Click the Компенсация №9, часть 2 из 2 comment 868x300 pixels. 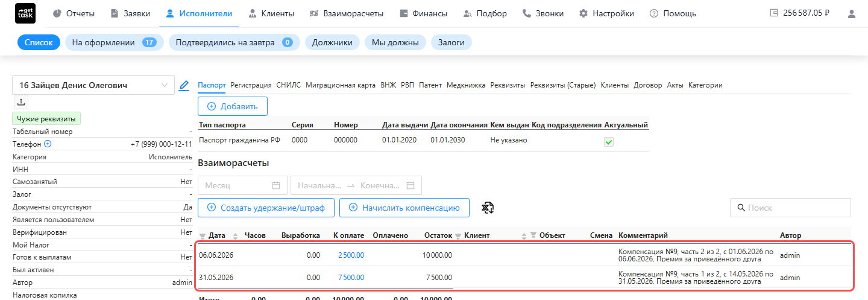tap(696, 255)
